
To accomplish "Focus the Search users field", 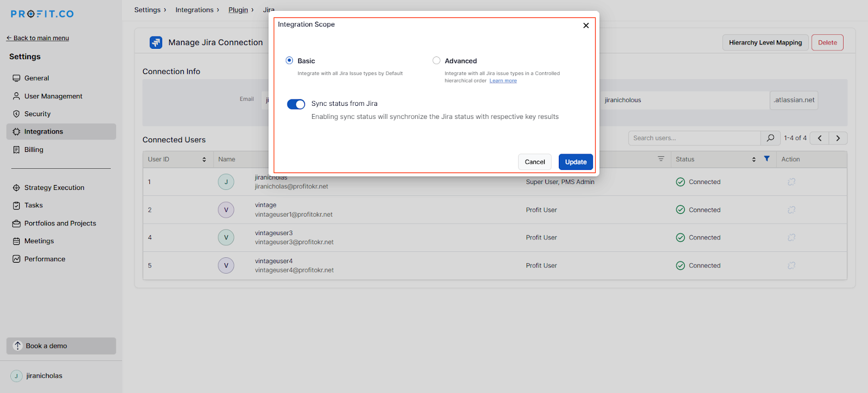I will click(694, 138).
